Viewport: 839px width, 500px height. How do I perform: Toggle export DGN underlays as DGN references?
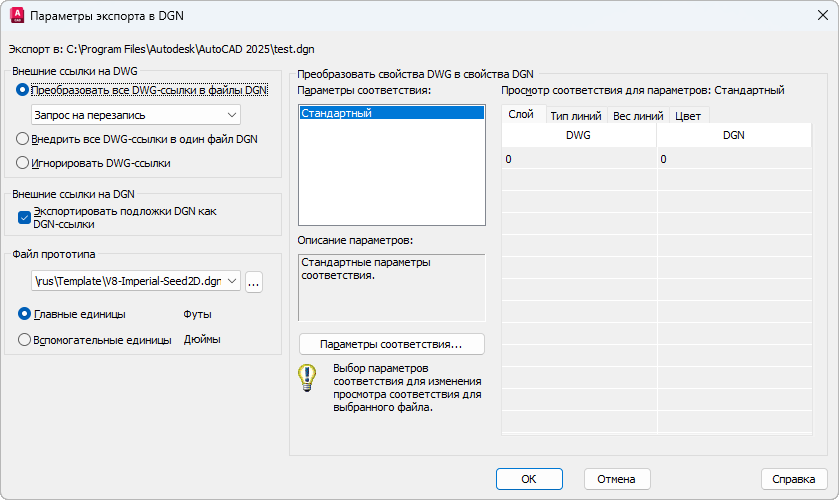click(x=25, y=217)
